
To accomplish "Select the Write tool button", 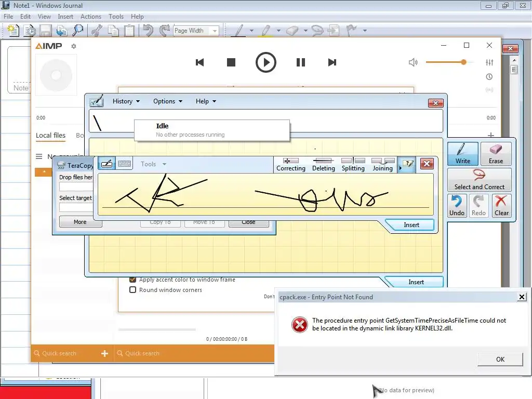I will [x=463, y=154].
